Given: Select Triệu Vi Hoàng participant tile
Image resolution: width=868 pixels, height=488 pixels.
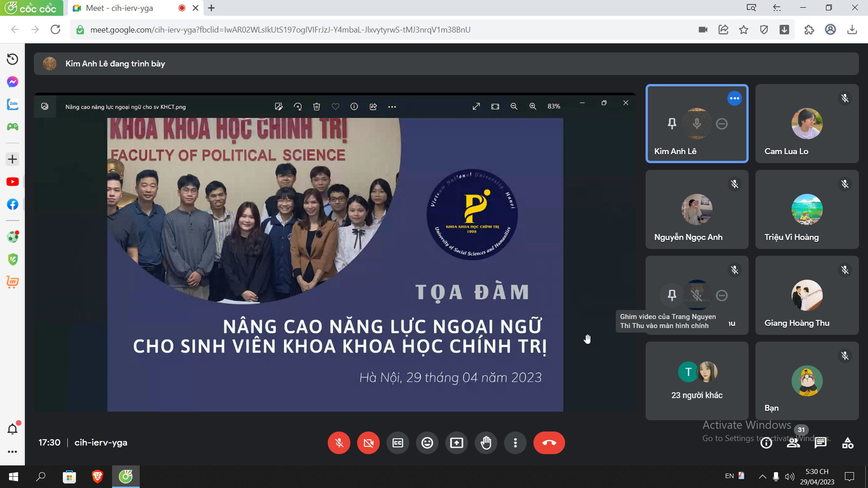Looking at the screenshot, I should (807, 209).
